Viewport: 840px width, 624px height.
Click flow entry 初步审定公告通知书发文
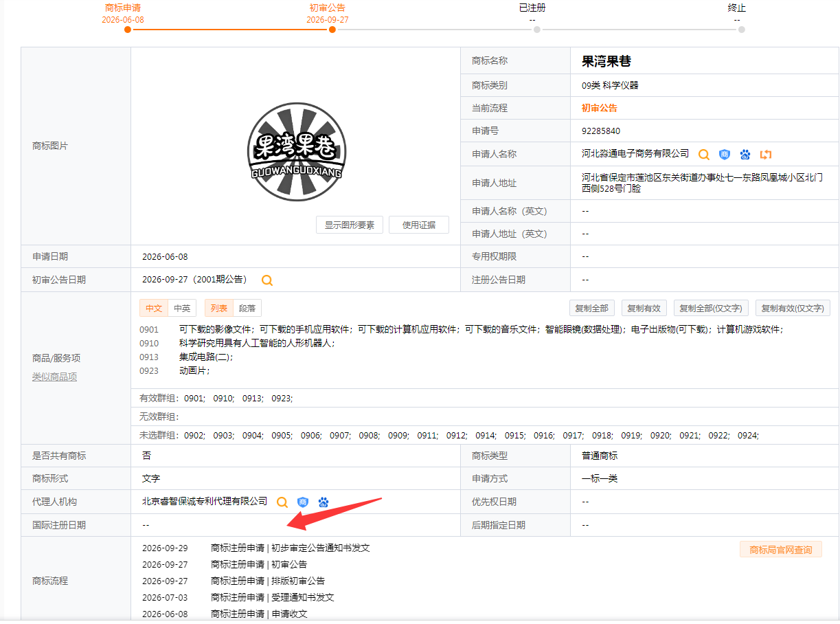pos(321,548)
